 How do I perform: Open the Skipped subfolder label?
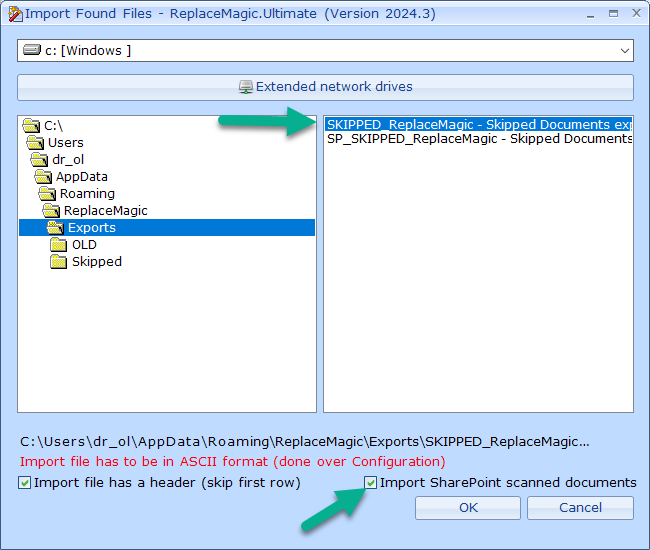click(x=97, y=262)
